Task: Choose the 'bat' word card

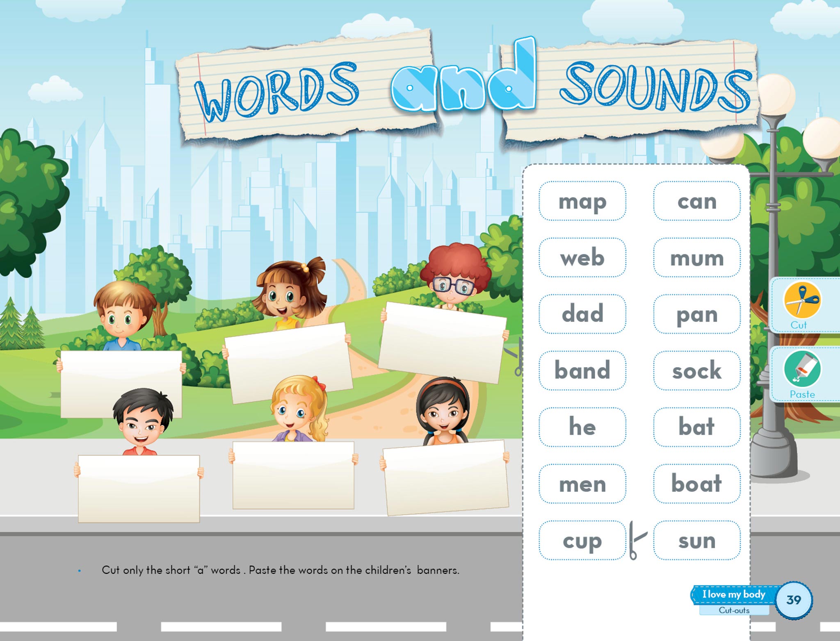Action: pos(696,427)
